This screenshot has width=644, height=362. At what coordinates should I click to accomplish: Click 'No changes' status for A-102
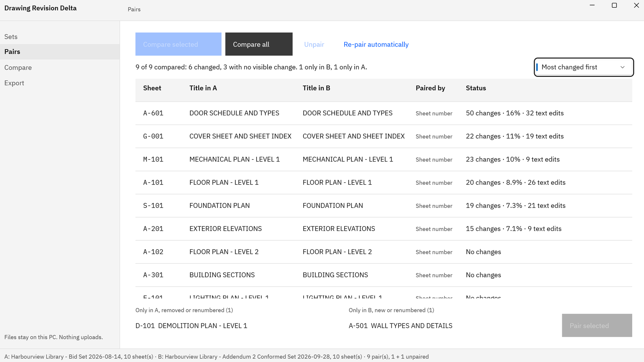(x=483, y=252)
